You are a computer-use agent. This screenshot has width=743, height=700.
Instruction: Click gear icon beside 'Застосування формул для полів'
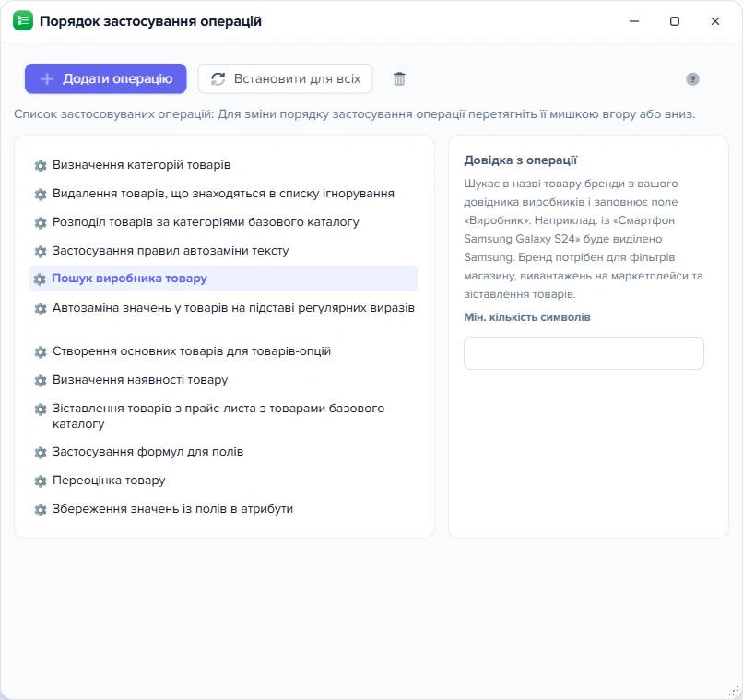click(41, 452)
